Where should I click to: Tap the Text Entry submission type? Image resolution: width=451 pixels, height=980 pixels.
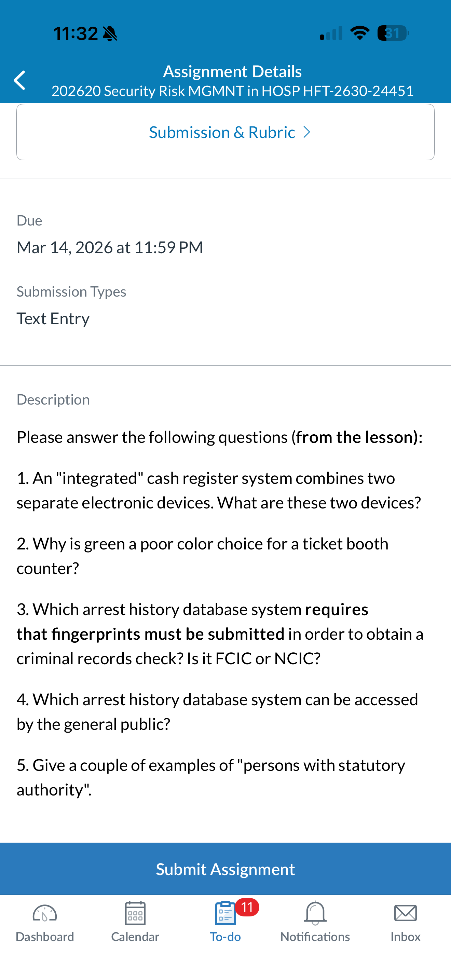coord(53,318)
